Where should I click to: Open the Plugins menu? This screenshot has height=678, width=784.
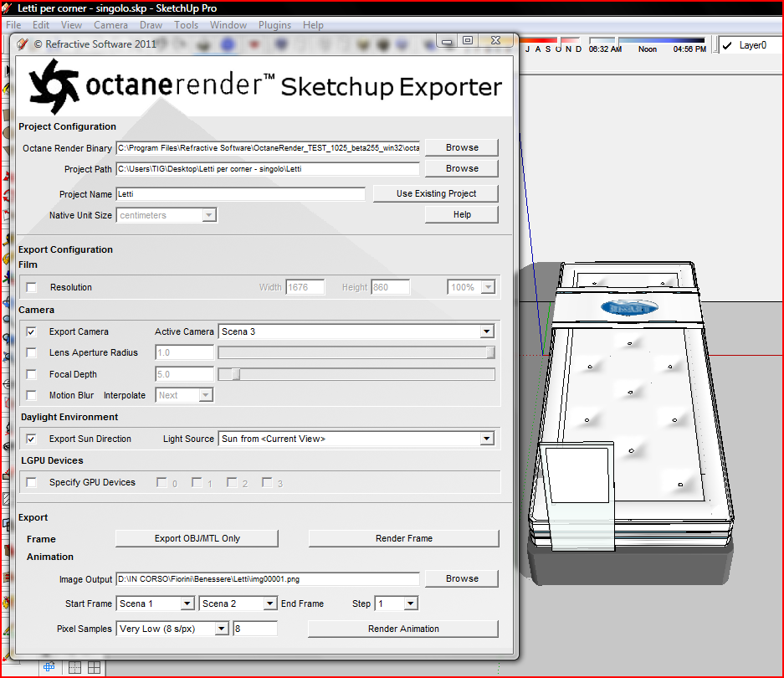[x=274, y=25]
